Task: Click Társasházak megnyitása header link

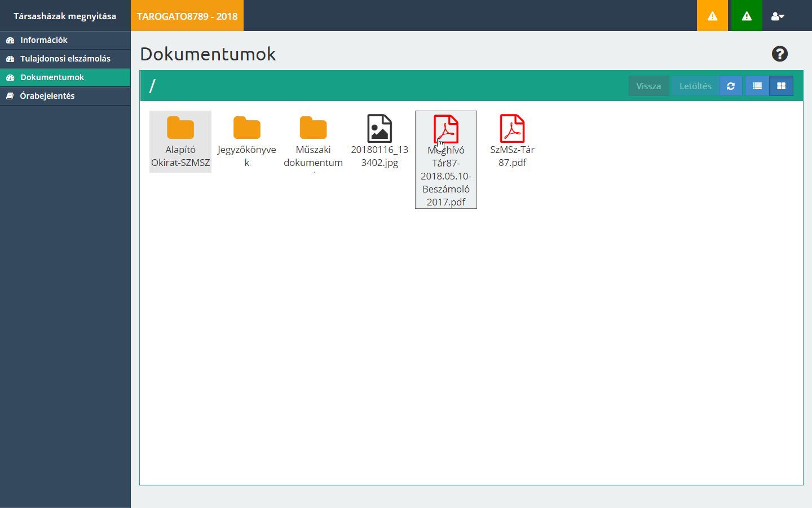Action: pyautogui.click(x=65, y=16)
